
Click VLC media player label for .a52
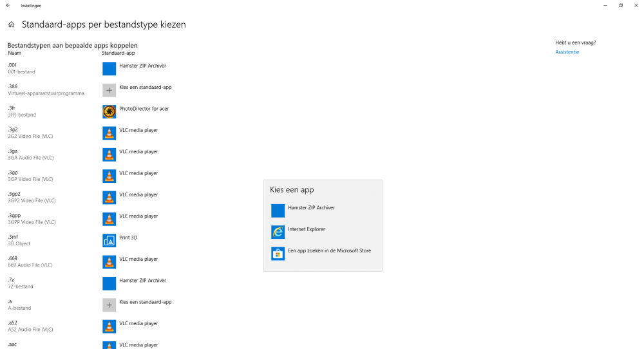138,323
